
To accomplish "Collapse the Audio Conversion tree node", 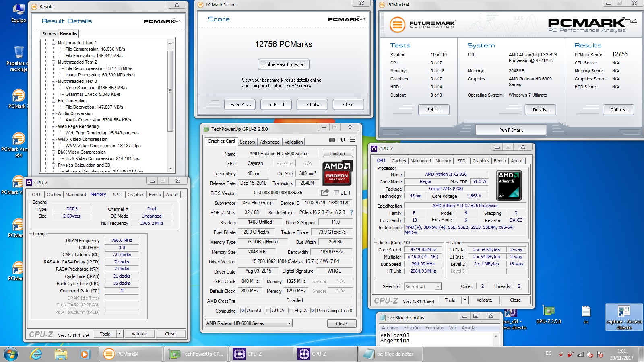I will point(54,113).
